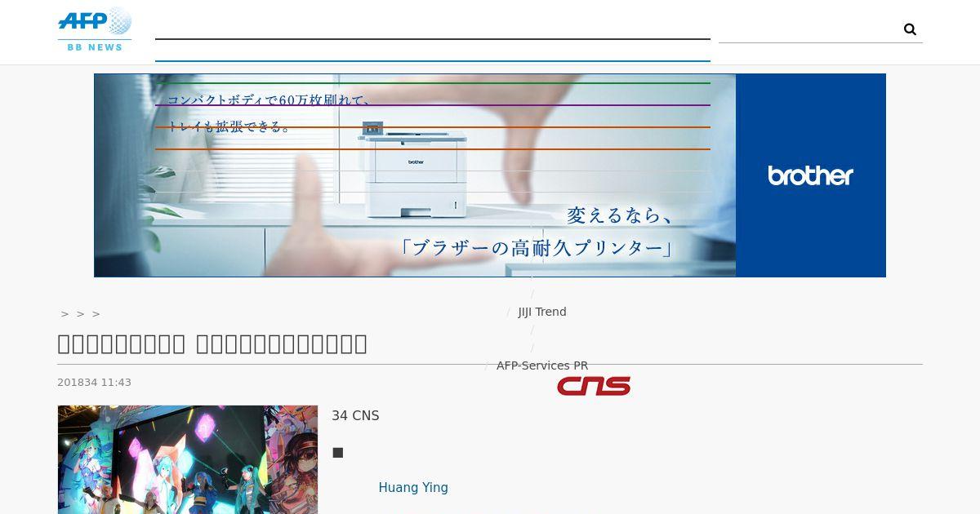Open the AFP BB News logo
The height and width of the screenshot is (514, 980).
(x=95, y=29)
